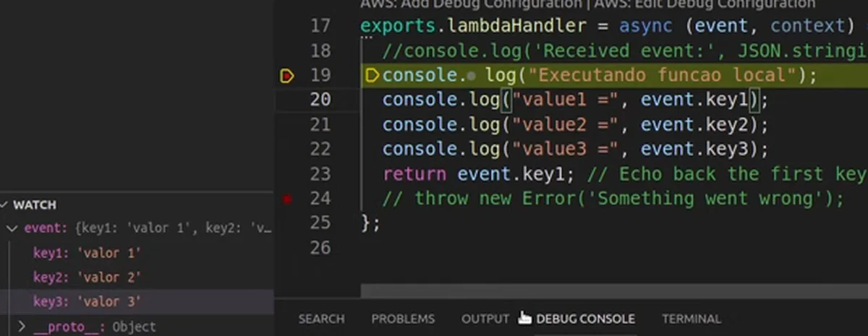Click line number 20 in the gutter
Image resolution: width=868 pixels, height=336 pixels.
click(320, 100)
